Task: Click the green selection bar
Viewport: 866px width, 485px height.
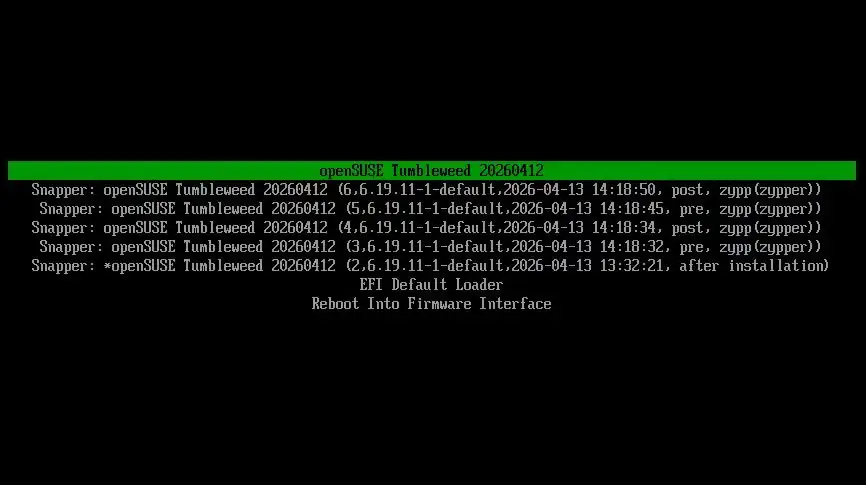Action: coord(431,170)
